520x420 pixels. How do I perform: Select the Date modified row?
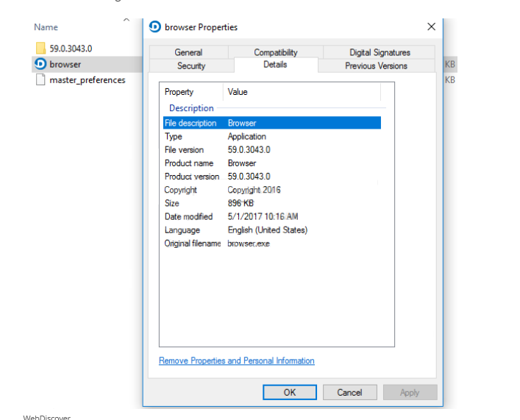pos(272,217)
